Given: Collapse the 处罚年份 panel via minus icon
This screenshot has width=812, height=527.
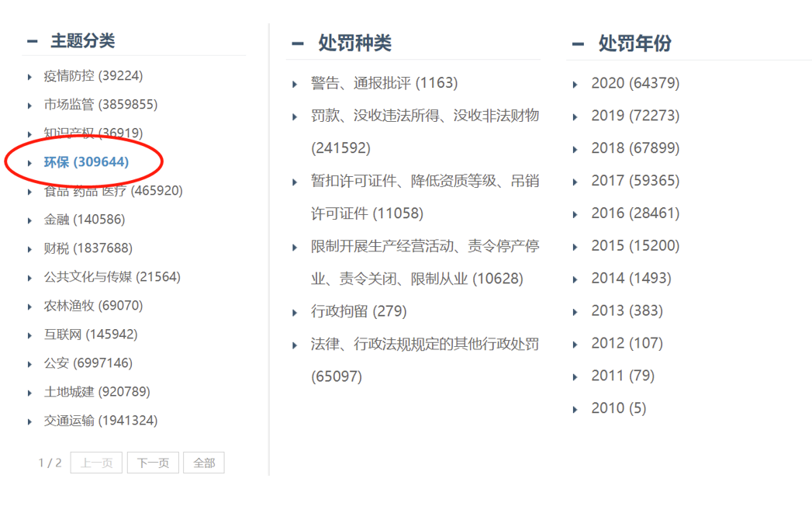Looking at the screenshot, I should click(x=577, y=44).
